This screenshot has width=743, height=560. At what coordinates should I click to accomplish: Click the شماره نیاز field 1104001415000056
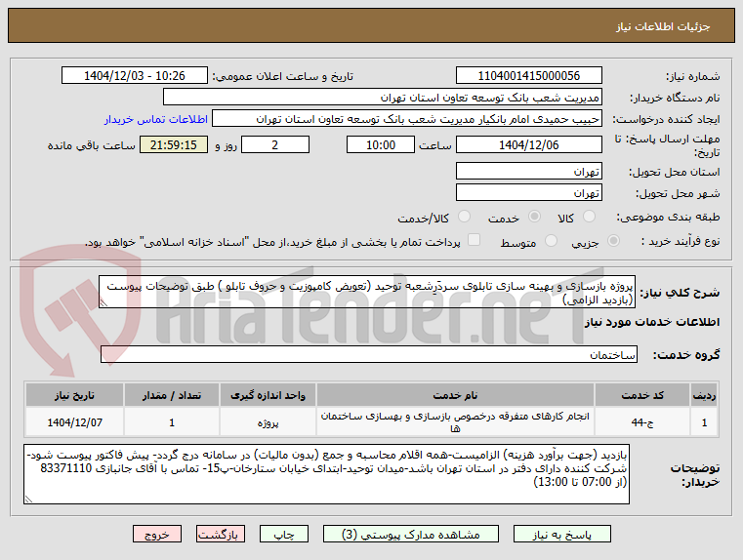coord(529,76)
